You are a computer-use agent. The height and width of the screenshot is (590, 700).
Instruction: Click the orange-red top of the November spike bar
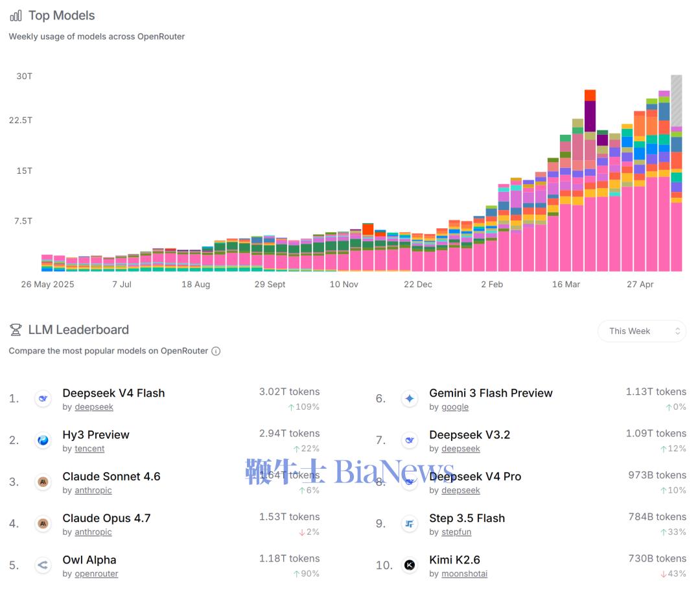(368, 229)
